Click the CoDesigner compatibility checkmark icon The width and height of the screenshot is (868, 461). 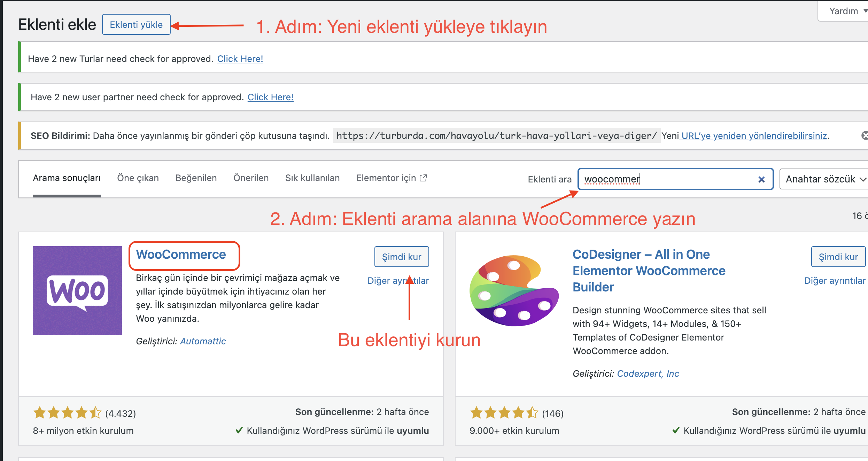(x=676, y=430)
